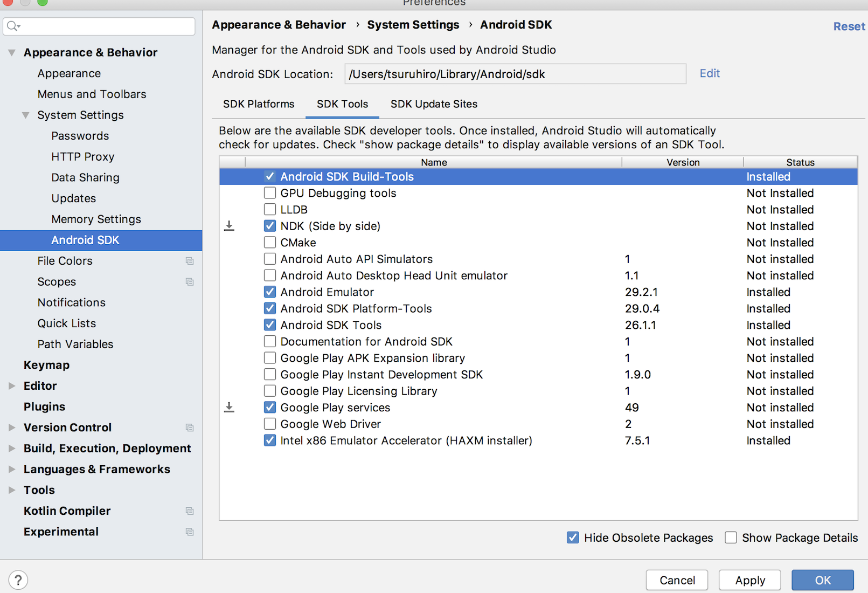Click the Android SDK Location path field
The image size is (868, 593).
click(x=515, y=74)
